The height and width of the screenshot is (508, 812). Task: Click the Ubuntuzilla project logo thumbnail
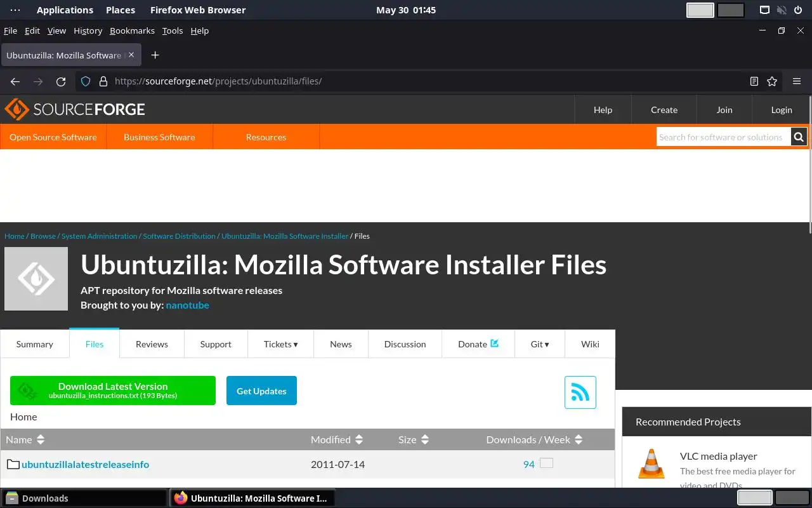[x=36, y=279]
